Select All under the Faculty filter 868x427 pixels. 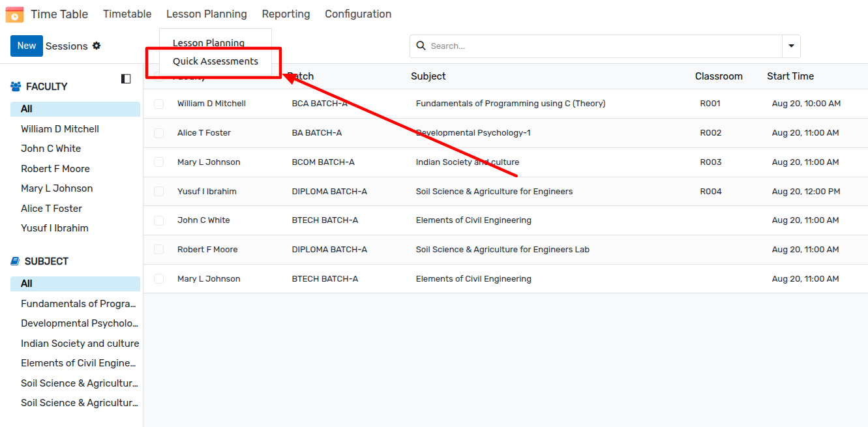pos(75,109)
